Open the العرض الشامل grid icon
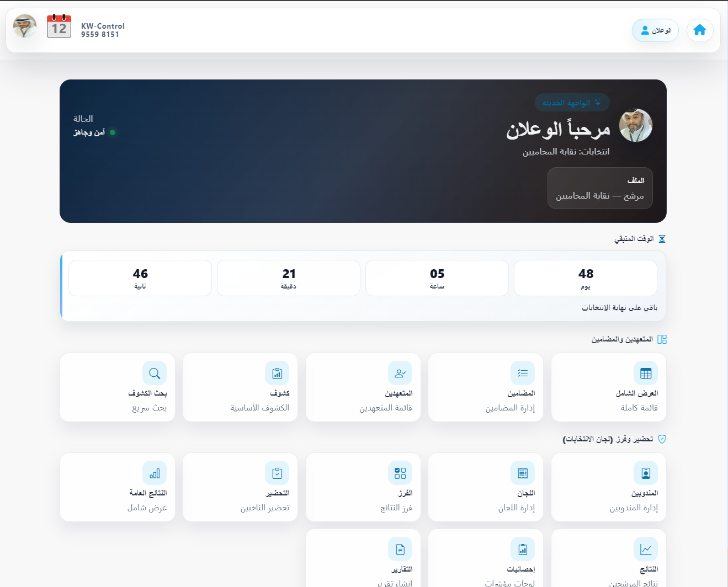Screen dimensions: 728x587 tap(645, 373)
